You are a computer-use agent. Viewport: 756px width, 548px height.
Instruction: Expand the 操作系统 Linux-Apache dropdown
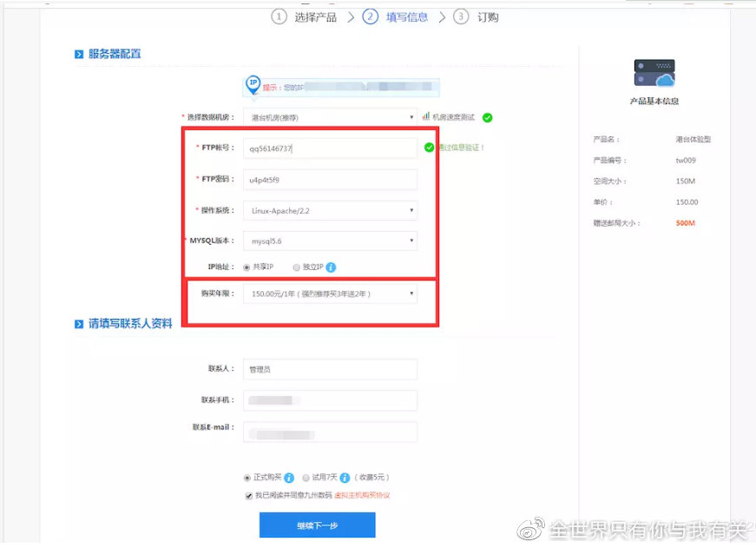point(330,210)
